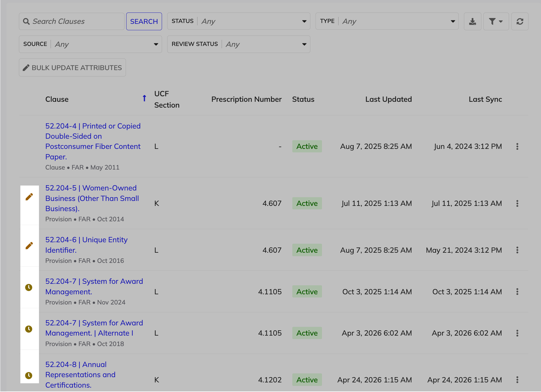Click Active status badge for 52.204-4

pos(307,146)
